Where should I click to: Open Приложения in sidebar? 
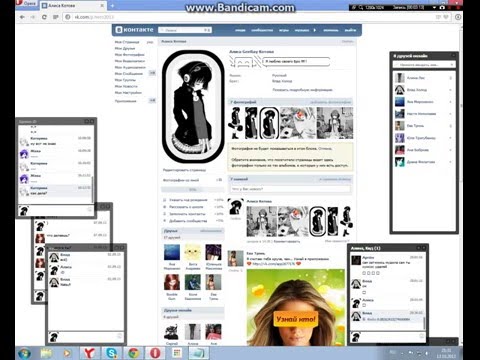125,101
